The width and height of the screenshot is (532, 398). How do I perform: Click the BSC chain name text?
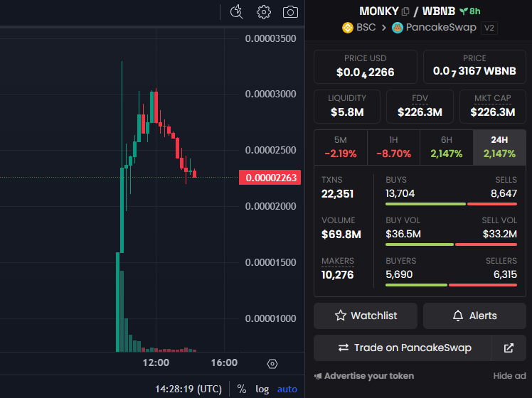point(366,27)
